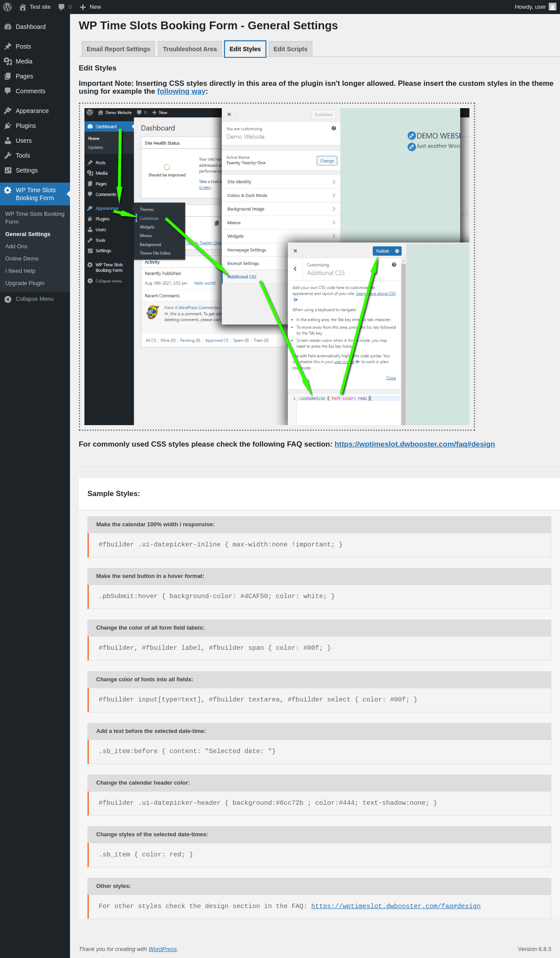Click the '.pbSubmit:hover' code sample

pyautogui.click(x=319, y=596)
